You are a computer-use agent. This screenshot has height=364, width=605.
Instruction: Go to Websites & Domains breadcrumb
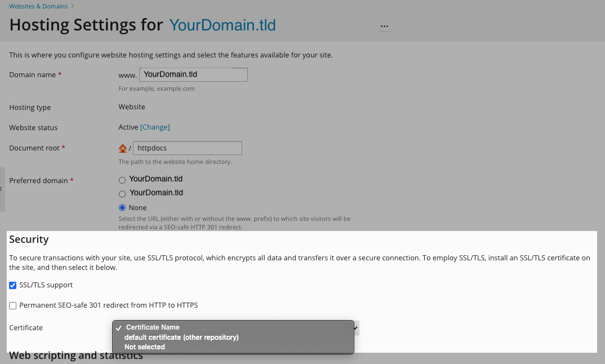pos(38,6)
